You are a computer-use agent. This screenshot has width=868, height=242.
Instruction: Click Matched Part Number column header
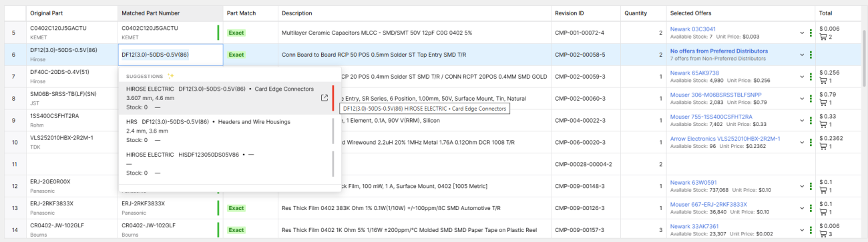click(x=170, y=13)
